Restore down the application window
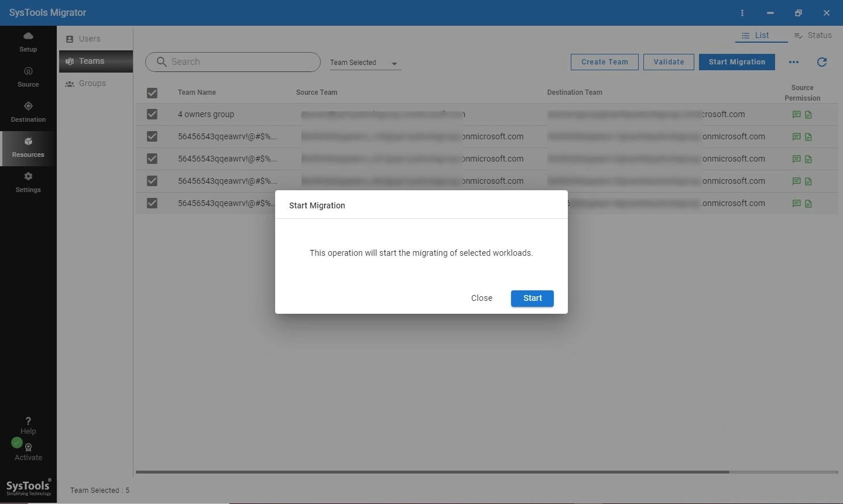The width and height of the screenshot is (843, 504). coord(799,13)
